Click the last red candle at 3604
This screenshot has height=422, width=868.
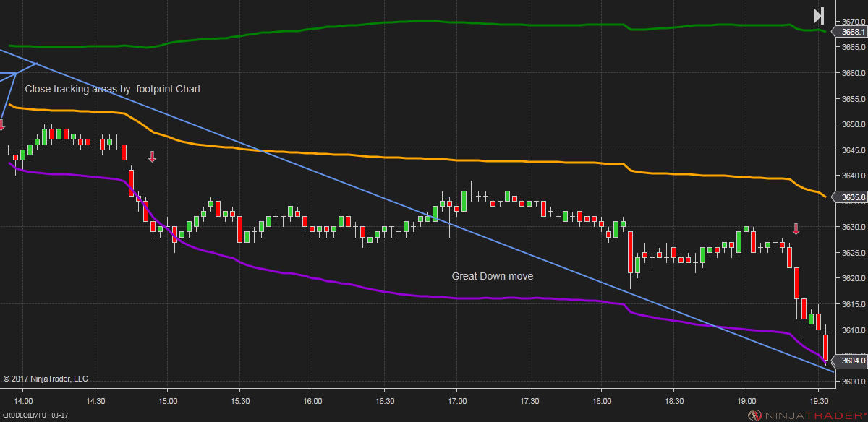tap(826, 347)
